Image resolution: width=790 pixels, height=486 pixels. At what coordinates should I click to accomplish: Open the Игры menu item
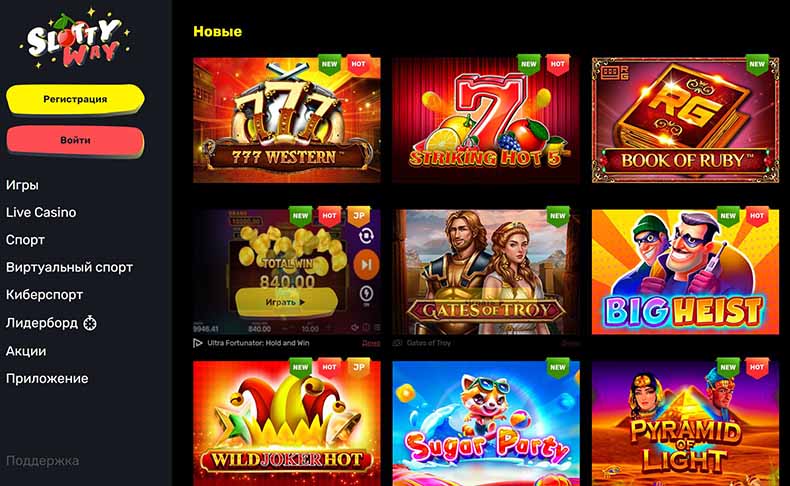(x=22, y=185)
